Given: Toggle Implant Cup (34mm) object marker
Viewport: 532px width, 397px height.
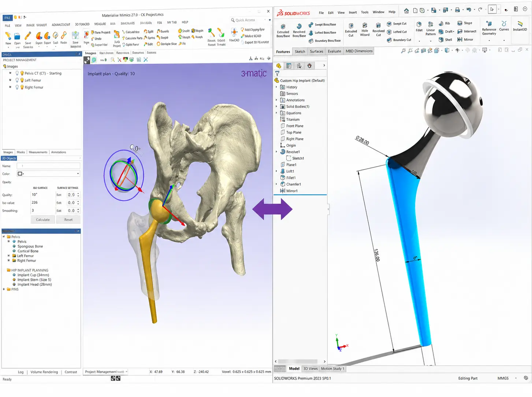Looking at the screenshot, I should click(x=14, y=275).
